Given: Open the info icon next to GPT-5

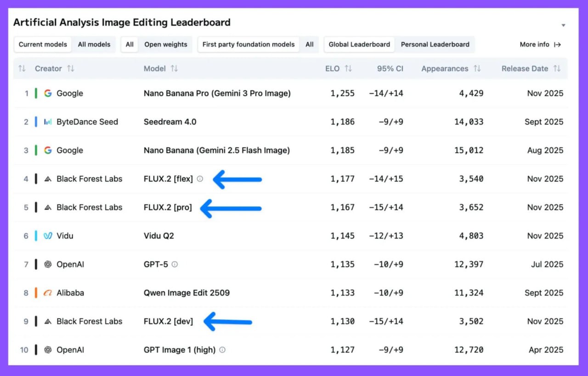Looking at the screenshot, I should click(175, 264).
